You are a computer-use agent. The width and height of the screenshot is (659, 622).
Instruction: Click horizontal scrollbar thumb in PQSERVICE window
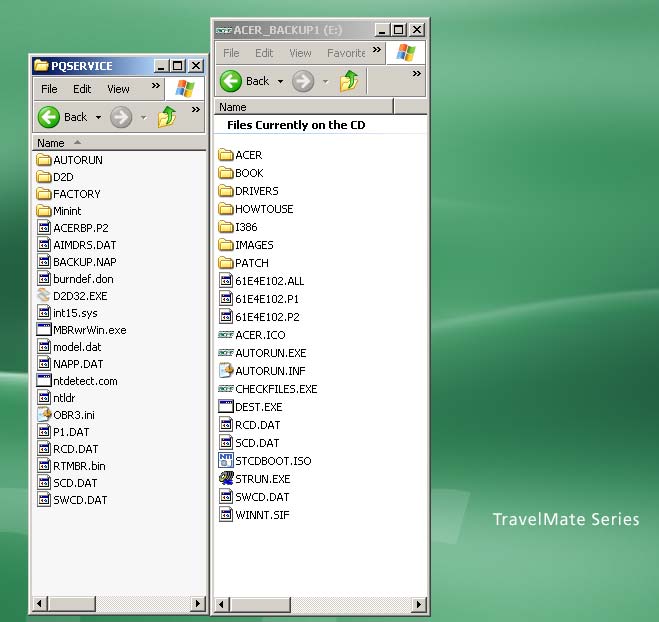pos(72,604)
